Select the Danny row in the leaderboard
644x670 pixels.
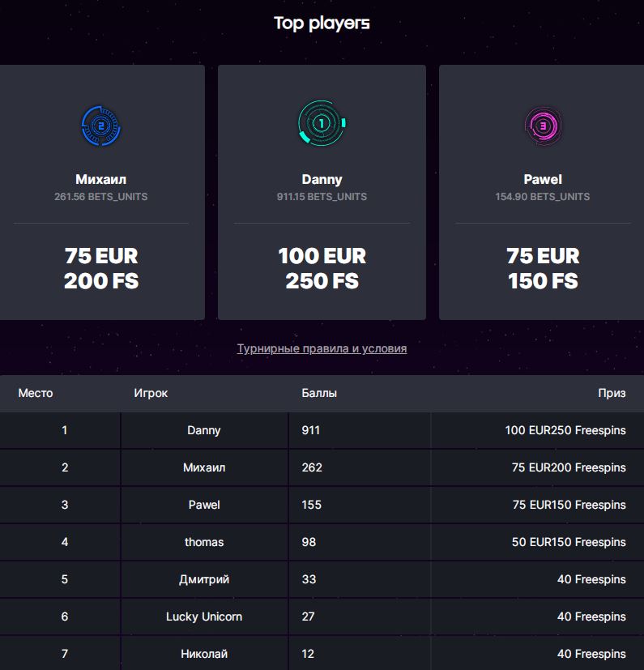322,430
